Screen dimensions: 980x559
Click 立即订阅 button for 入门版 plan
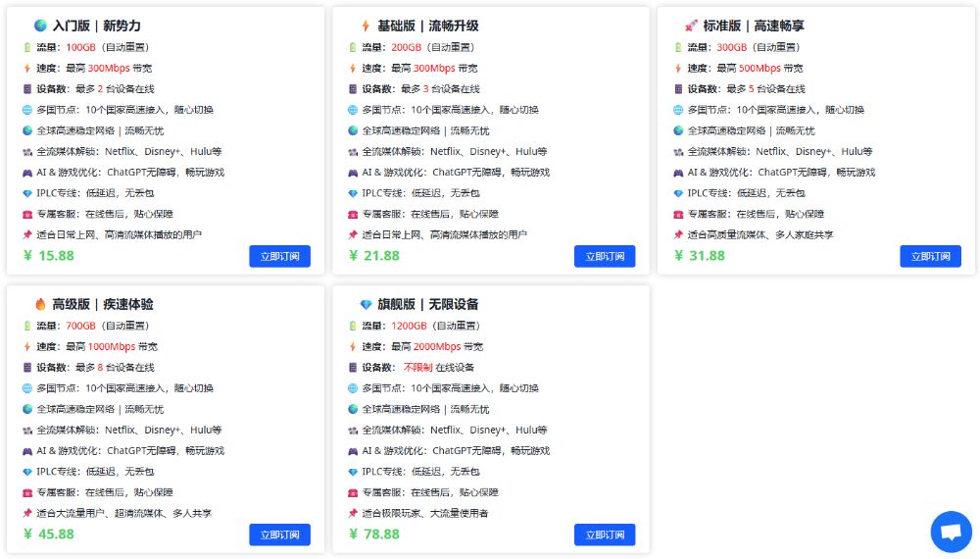(x=279, y=256)
